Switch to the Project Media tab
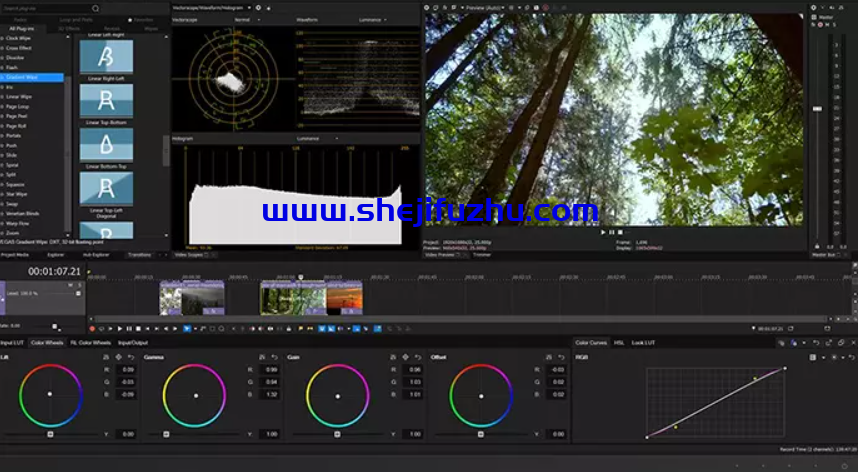Viewport: 858px width, 472px height. [x=15, y=255]
